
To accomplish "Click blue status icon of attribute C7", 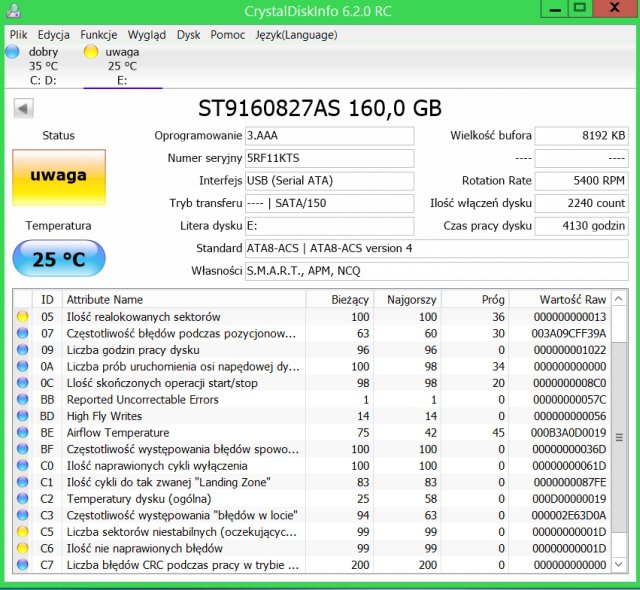I will [23, 565].
